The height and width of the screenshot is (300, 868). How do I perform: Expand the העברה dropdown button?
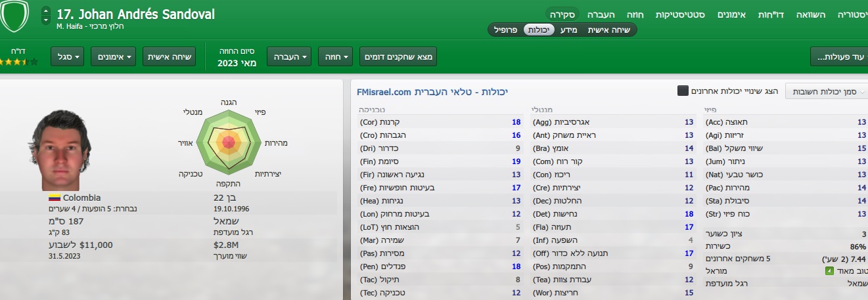(x=288, y=57)
